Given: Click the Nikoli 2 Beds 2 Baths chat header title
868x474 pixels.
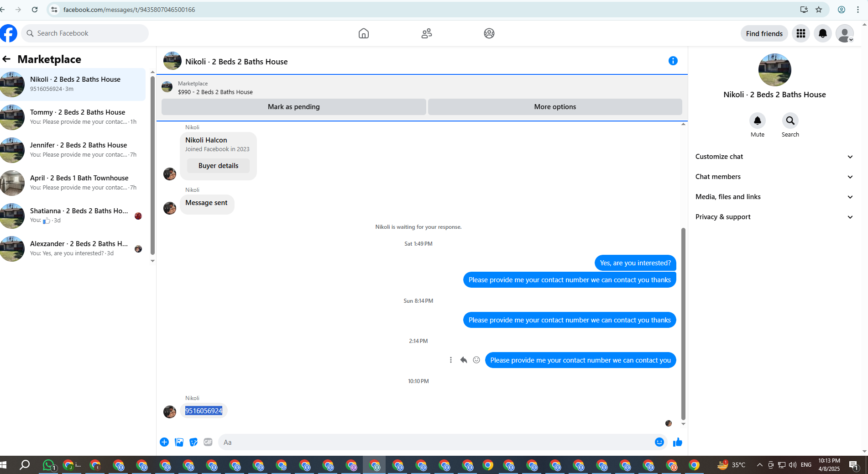Looking at the screenshot, I should coord(236,62).
